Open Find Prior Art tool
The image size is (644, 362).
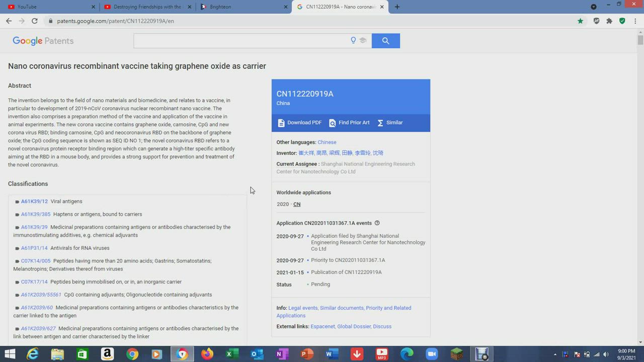coord(349,123)
